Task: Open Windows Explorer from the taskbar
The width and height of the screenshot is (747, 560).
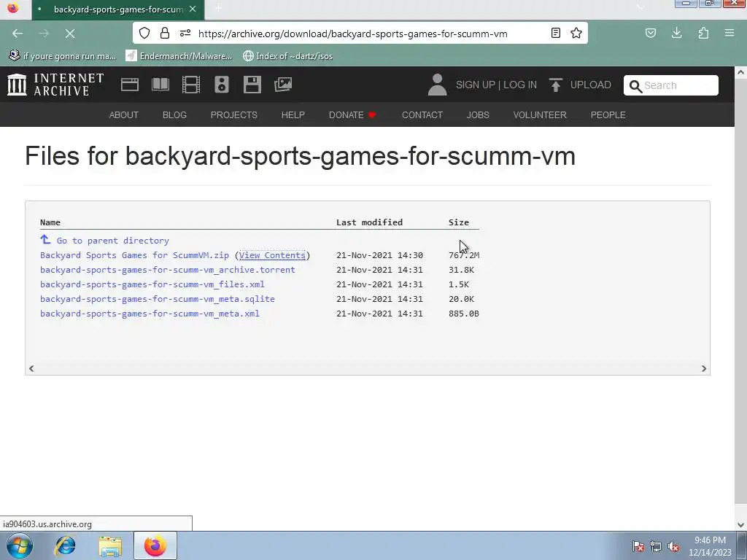Action: 110,546
